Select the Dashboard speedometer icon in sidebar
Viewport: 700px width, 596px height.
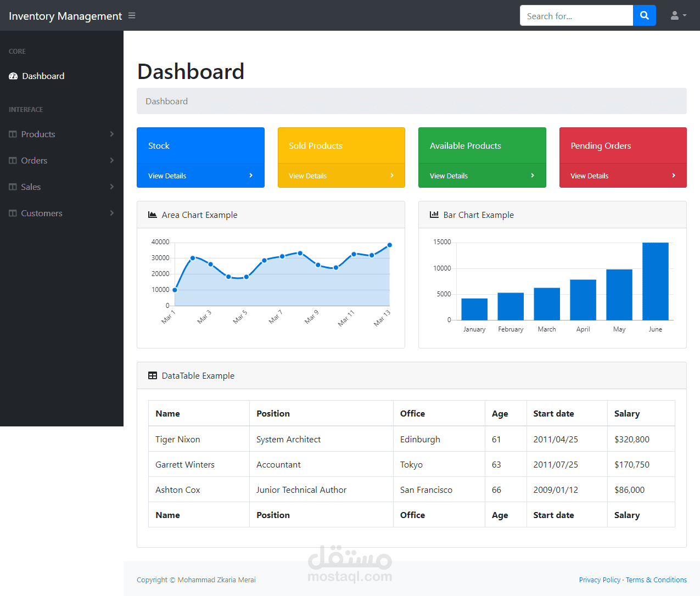[13, 76]
